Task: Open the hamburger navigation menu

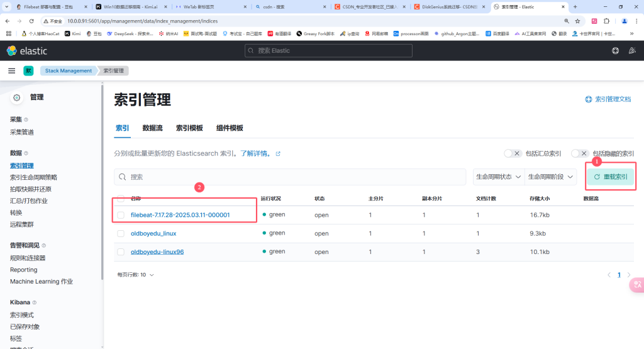Action: (x=11, y=71)
